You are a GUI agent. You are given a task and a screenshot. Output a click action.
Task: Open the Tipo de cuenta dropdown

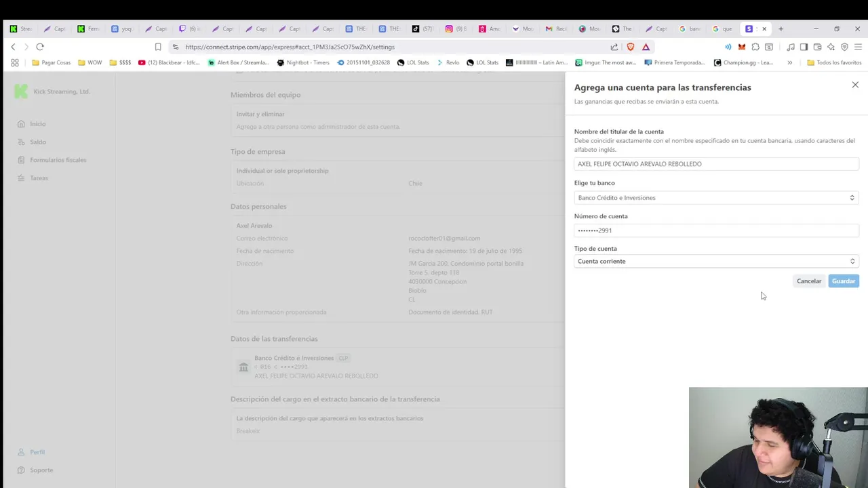click(716, 261)
